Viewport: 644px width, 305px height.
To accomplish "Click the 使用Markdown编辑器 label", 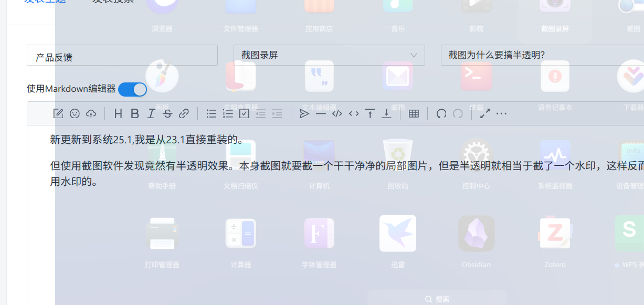I will pos(71,89).
